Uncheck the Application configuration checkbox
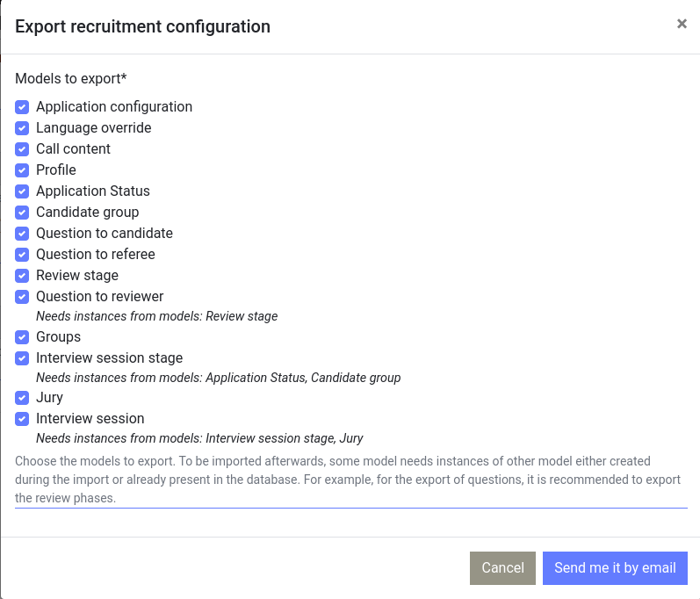 click(22, 107)
